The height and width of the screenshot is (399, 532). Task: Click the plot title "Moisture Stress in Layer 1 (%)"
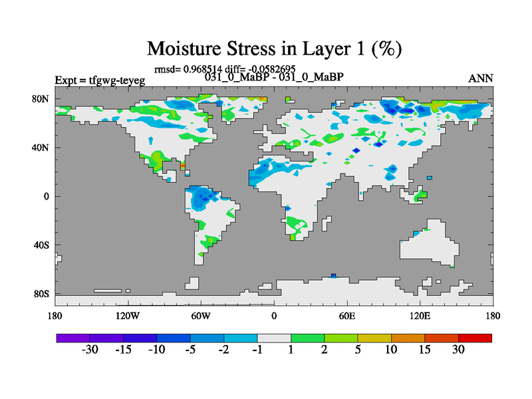pyautogui.click(x=273, y=49)
